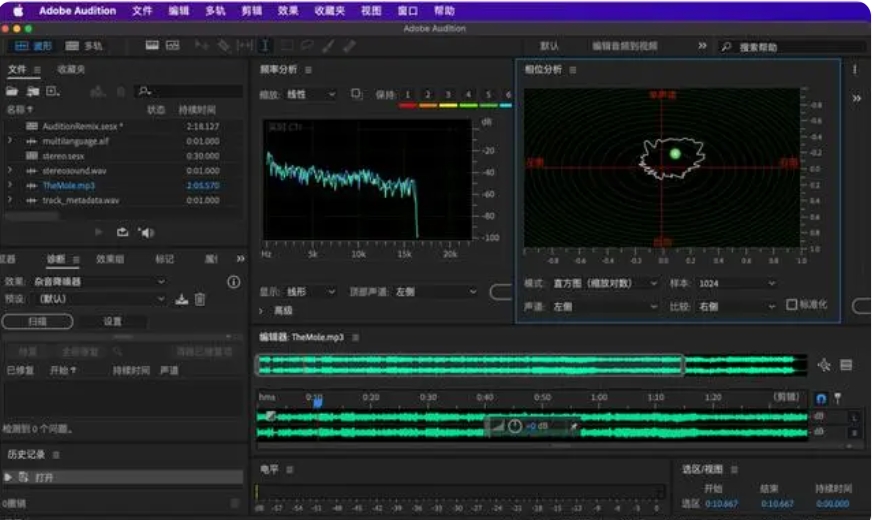Select the Move tool in toolbar

pyautogui.click(x=201, y=46)
